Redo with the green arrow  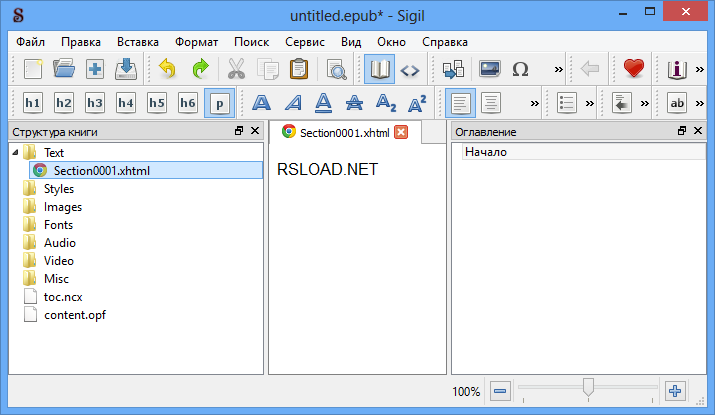point(200,69)
